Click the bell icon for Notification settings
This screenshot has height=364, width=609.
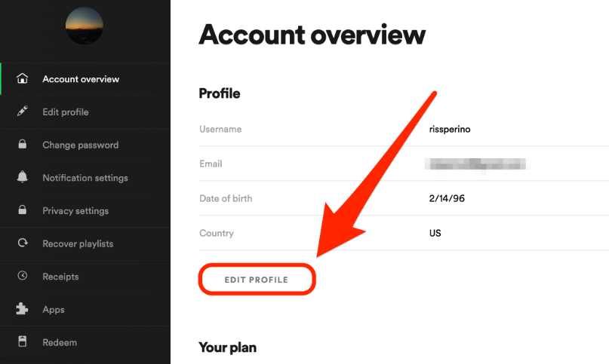tap(22, 177)
